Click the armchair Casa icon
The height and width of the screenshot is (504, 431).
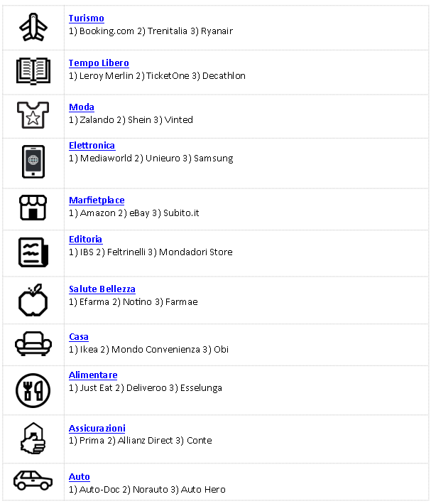click(33, 343)
